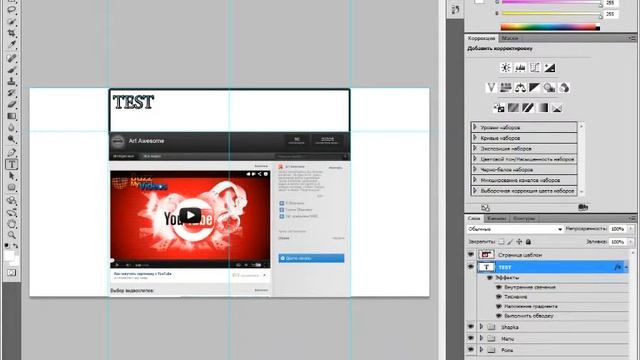Add a Hue/Saturation adjustment
The height and width of the screenshot is (360, 640).
click(506, 87)
